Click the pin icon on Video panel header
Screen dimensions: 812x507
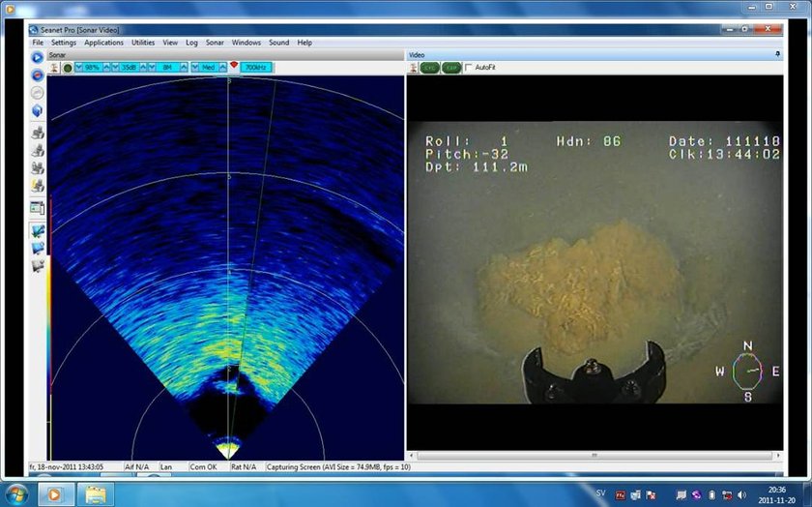tap(777, 54)
